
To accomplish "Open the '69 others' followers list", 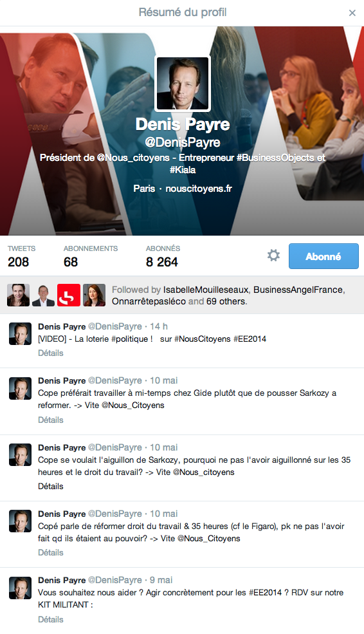I will (226, 302).
